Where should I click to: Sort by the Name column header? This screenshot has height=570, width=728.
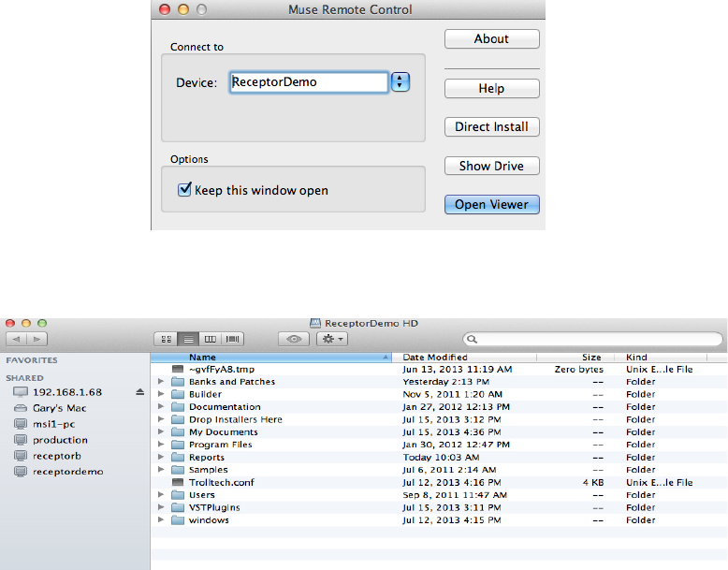271,358
